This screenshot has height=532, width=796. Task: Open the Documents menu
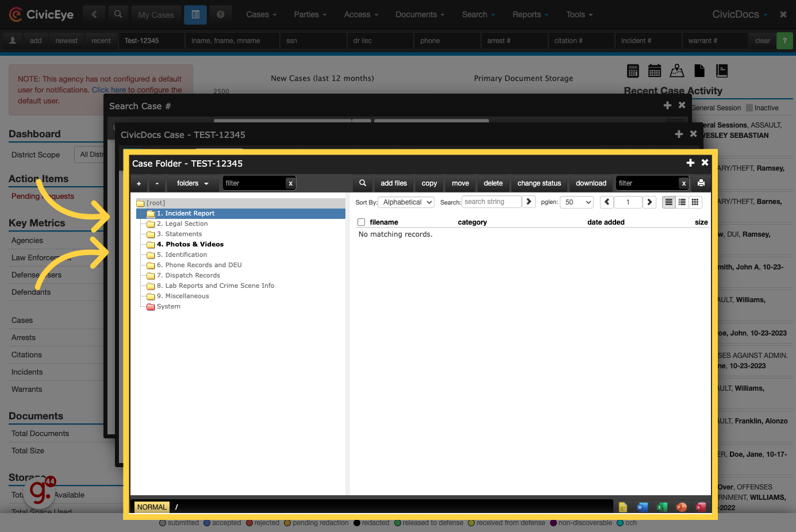(420, 14)
